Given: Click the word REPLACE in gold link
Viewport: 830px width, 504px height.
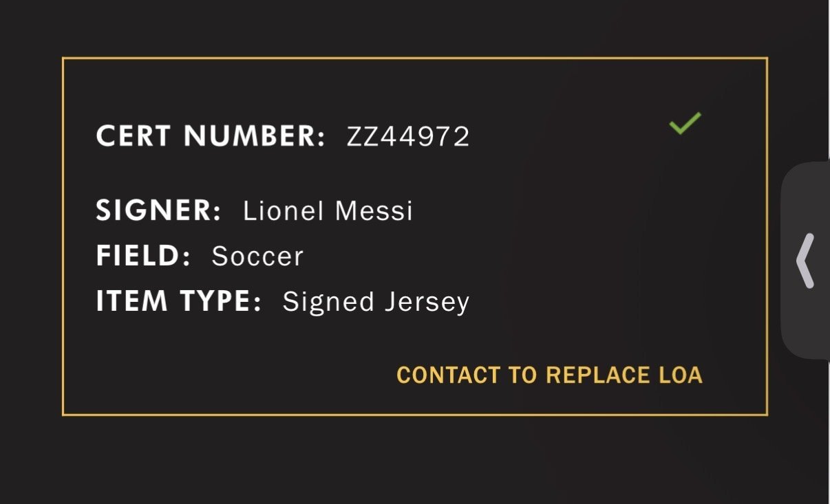Looking at the screenshot, I should coord(597,375).
